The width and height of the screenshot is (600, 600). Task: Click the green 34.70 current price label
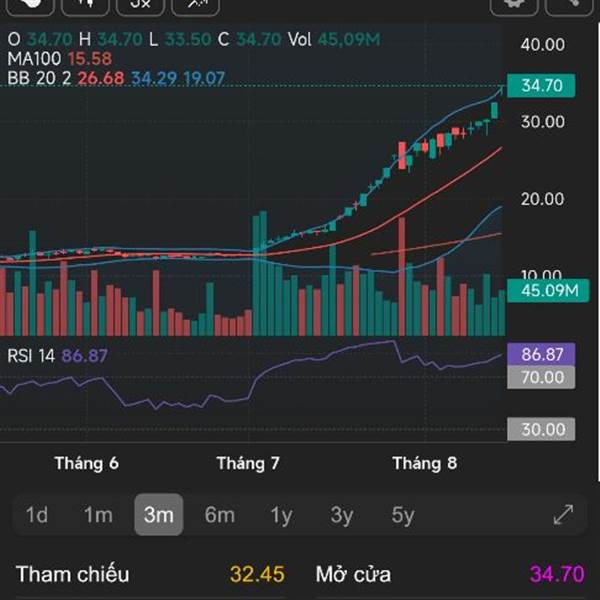pyautogui.click(x=541, y=85)
